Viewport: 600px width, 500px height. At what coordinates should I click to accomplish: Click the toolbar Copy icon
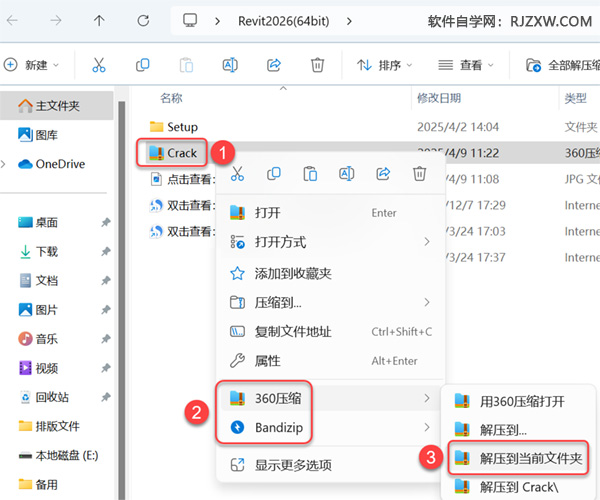[143, 65]
